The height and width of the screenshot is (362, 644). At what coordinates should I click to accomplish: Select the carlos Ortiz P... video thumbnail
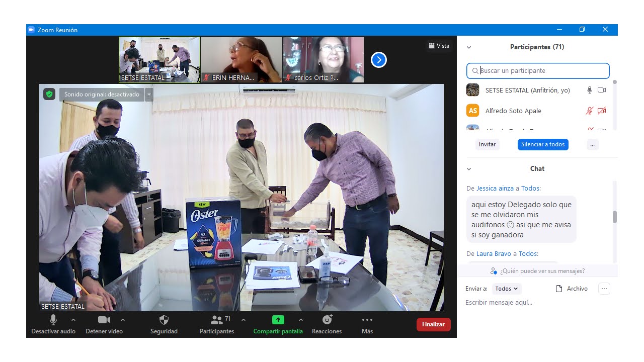(323, 60)
